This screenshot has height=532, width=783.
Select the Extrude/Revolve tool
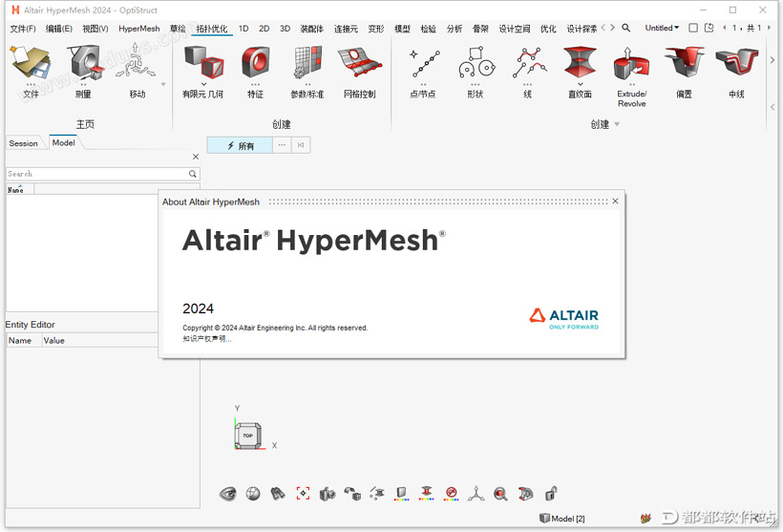click(x=632, y=64)
